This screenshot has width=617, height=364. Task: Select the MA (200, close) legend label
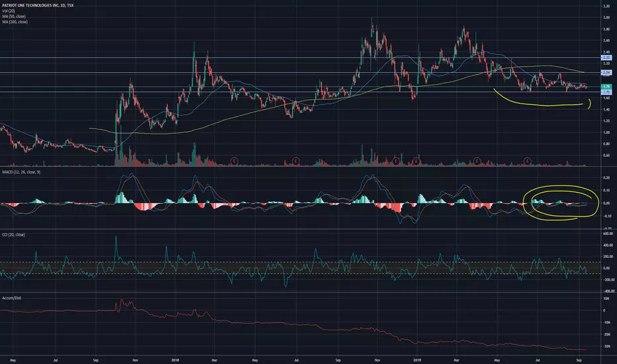(x=15, y=22)
